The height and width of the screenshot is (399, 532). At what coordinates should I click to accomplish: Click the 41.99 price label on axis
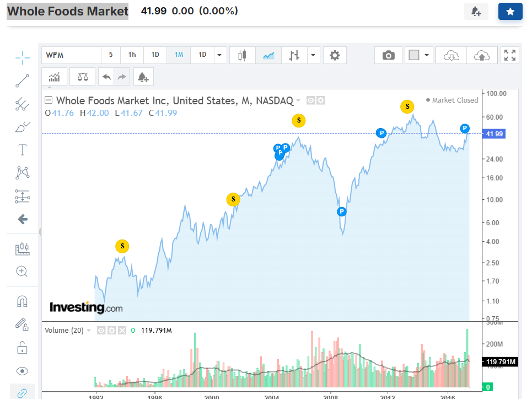coord(495,134)
